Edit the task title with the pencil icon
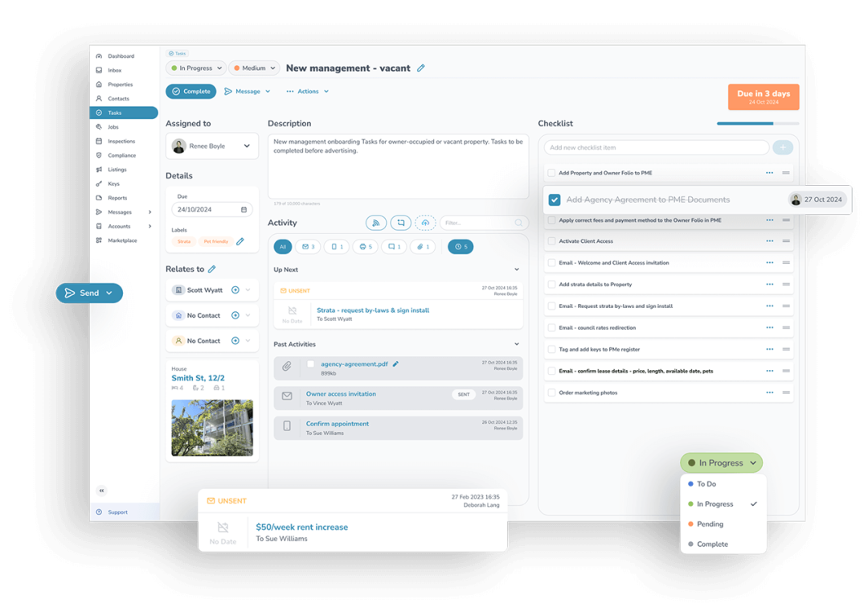Image resolution: width=868 pixels, height=612 pixels. 421,68
